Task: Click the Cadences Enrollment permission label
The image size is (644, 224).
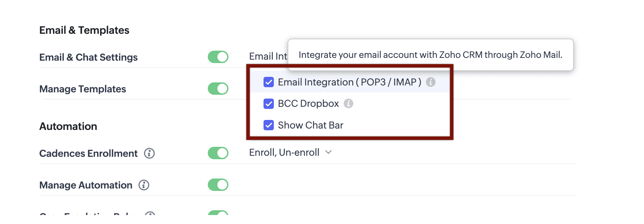Action: click(x=88, y=153)
